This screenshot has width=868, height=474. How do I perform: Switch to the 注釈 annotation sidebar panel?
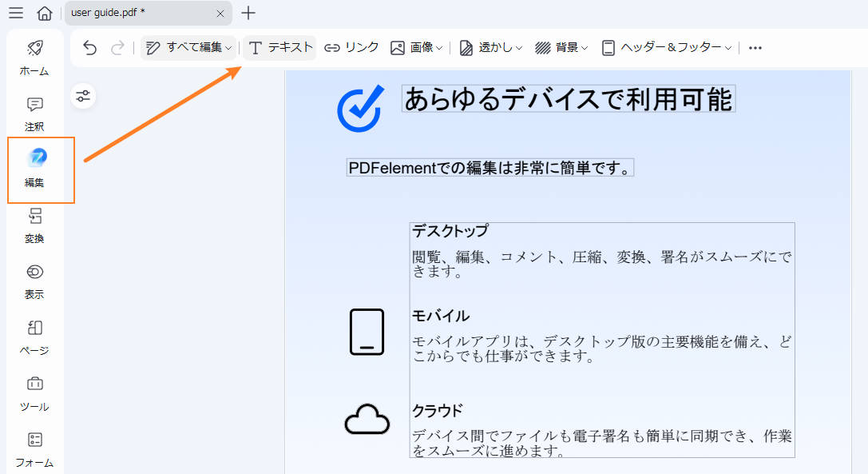[34, 114]
